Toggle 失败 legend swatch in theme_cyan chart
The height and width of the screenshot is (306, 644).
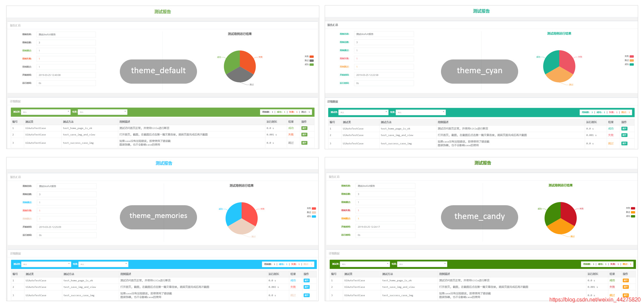pyautogui.click(x=632, y=56)
